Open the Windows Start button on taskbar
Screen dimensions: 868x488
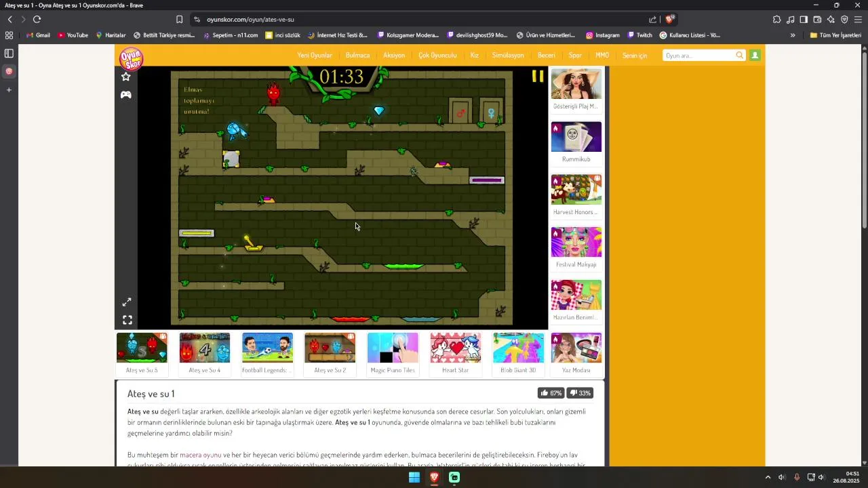[414, 477]
